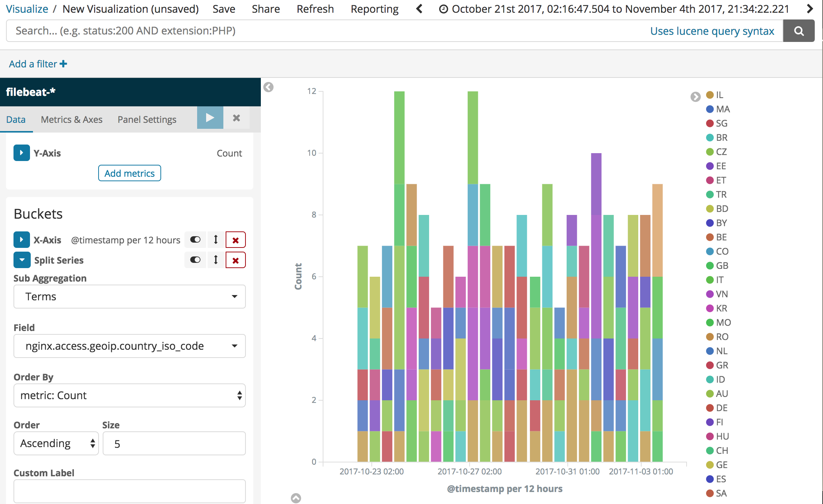Screen dimensions: 823x504
Task: Click the IL legend color dot
Action: (709, 95)
